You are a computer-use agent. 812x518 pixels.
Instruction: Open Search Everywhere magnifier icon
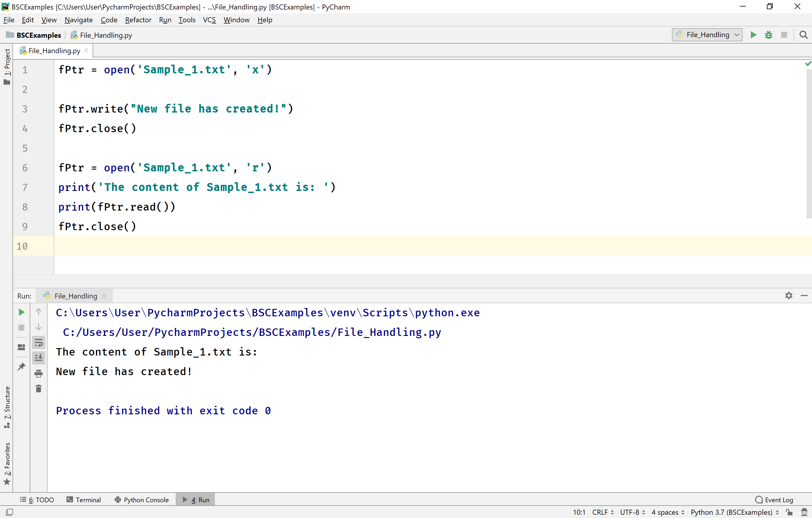coord(804,35)
